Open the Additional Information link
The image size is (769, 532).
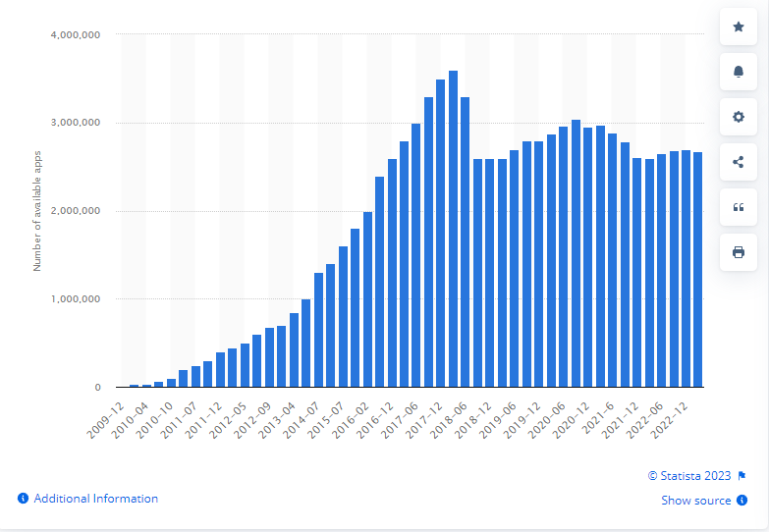click(95, 499)
